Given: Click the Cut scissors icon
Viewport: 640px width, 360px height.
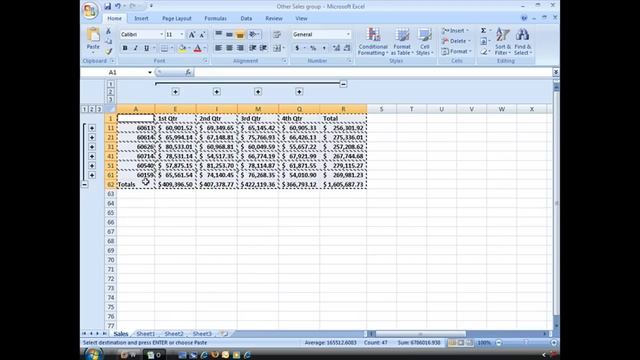Looking at the screenshot, I should point(109,31).
